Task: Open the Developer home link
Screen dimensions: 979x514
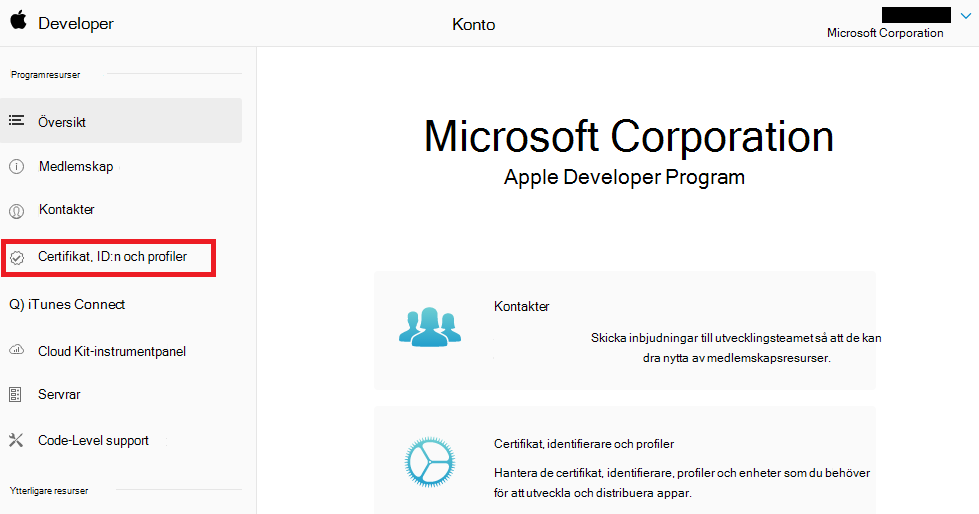Action: point(76,24)
